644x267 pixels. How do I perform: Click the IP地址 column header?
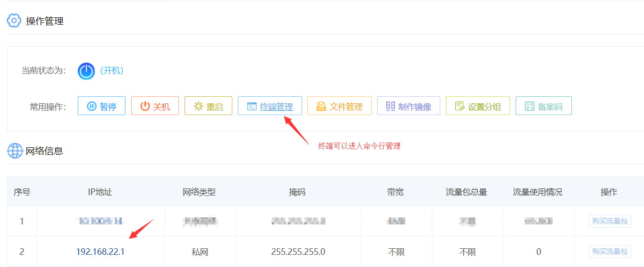pyautogui.click(x=100, y=192)
